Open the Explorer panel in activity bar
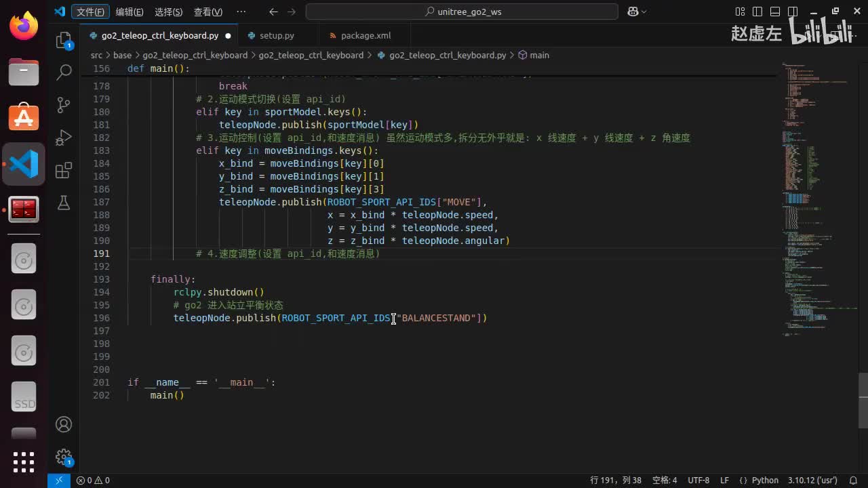The image size is (868, 488). [64, 40]
